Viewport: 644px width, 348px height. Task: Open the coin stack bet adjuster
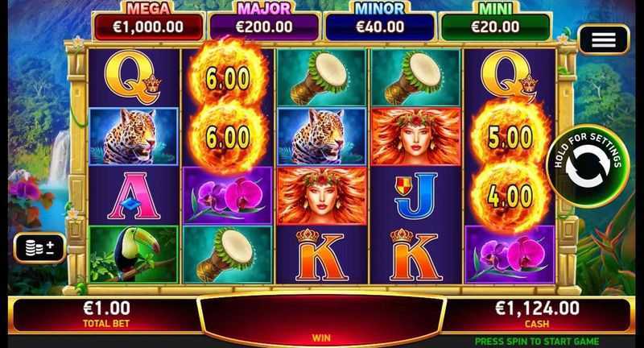[x=39, y=248]
